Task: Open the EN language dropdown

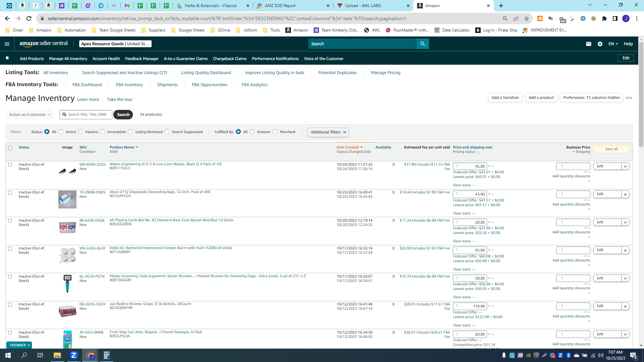Action: click(613, 44)
